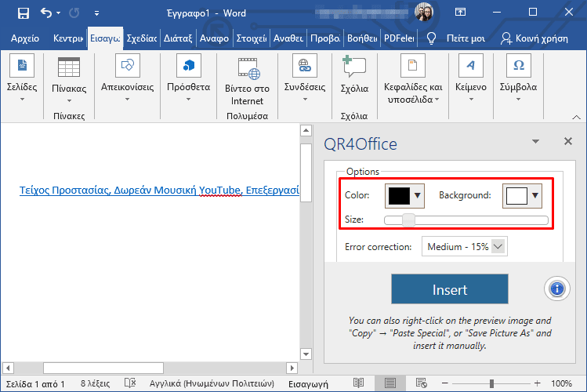
Task: Open Κεφαλίδες και υποσέλιδα menu
Action: coord(413,79)
